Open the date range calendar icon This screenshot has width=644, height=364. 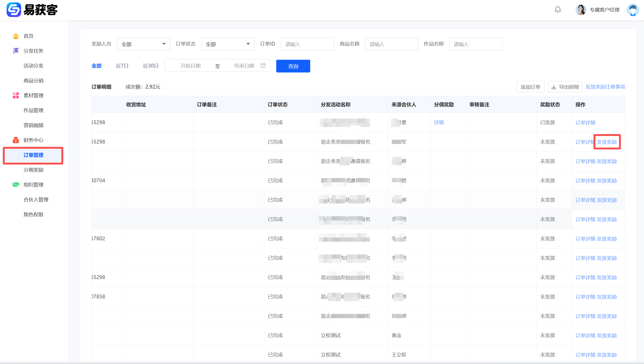click(263, 66)
